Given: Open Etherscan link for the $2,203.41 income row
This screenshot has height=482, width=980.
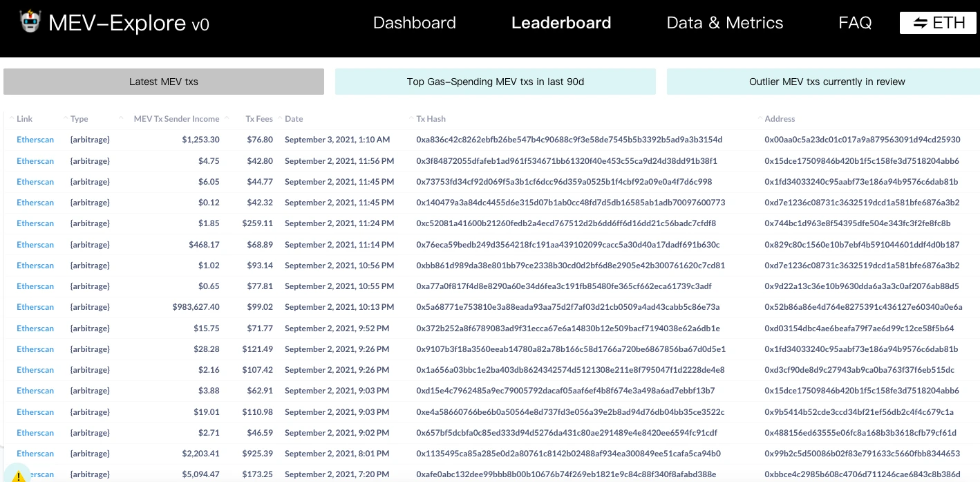Looking at the screenshot, I should point(35,454).
